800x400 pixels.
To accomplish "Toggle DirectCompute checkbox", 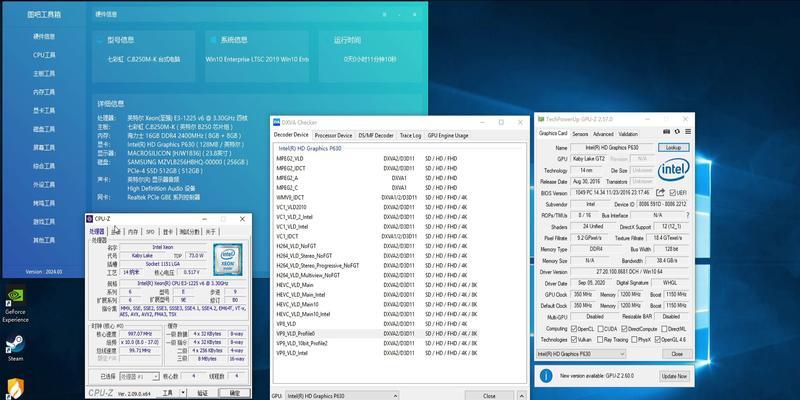I will pos(624,329).
